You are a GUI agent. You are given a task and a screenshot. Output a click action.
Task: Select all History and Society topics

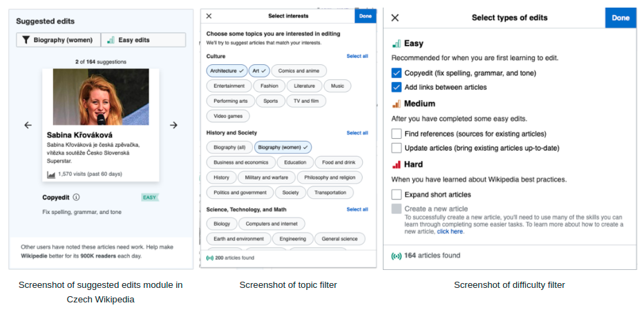357,133
